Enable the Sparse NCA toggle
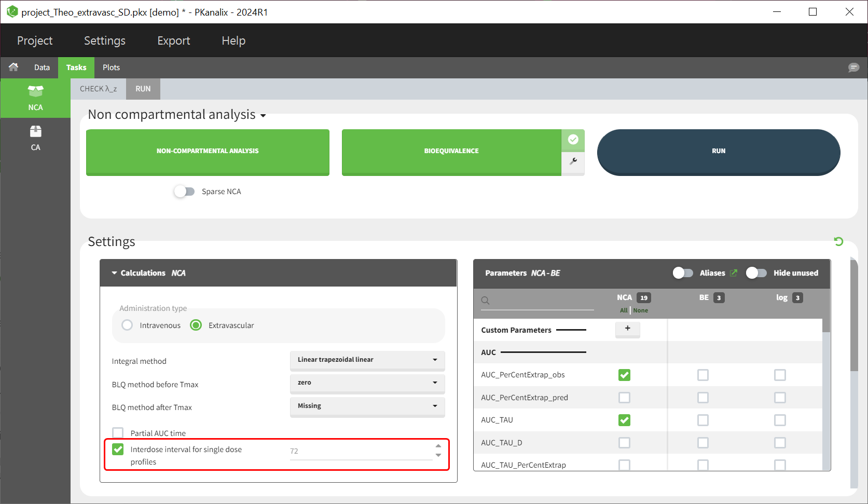 point(184,192)
